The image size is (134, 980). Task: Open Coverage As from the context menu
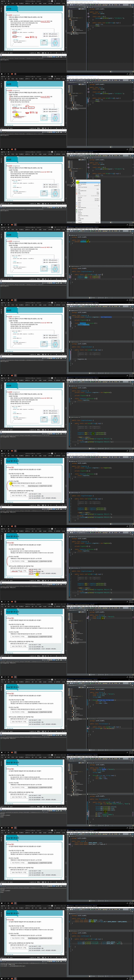(80, 210)
